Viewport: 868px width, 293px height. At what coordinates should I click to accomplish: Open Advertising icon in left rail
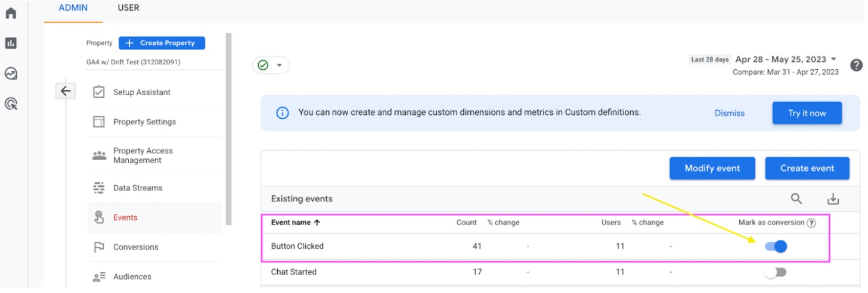tap(11, 104)
